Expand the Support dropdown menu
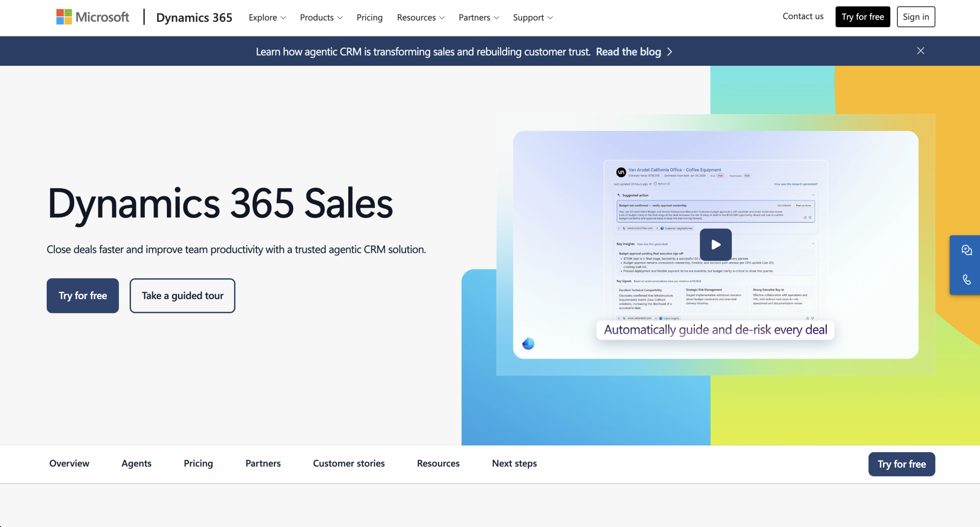980x527 pixels. [x=533, y=18]
